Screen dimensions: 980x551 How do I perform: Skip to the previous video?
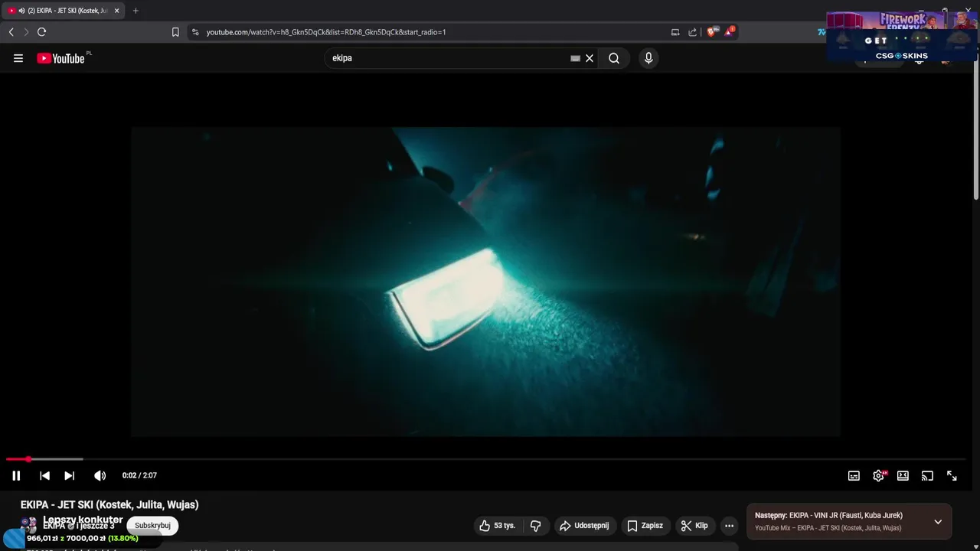[x=44, y=475]
